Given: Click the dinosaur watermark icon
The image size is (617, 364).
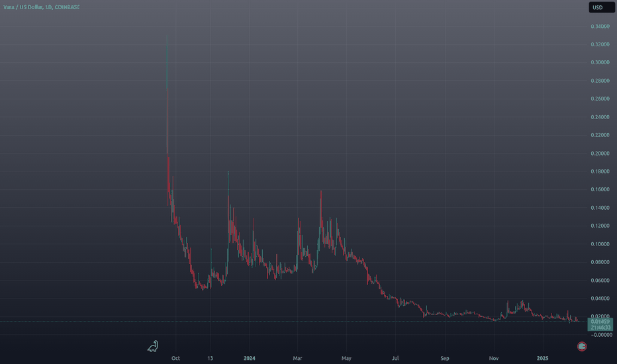Looking at the screenshot, I should pyautogui.click(x=153, y=346).
